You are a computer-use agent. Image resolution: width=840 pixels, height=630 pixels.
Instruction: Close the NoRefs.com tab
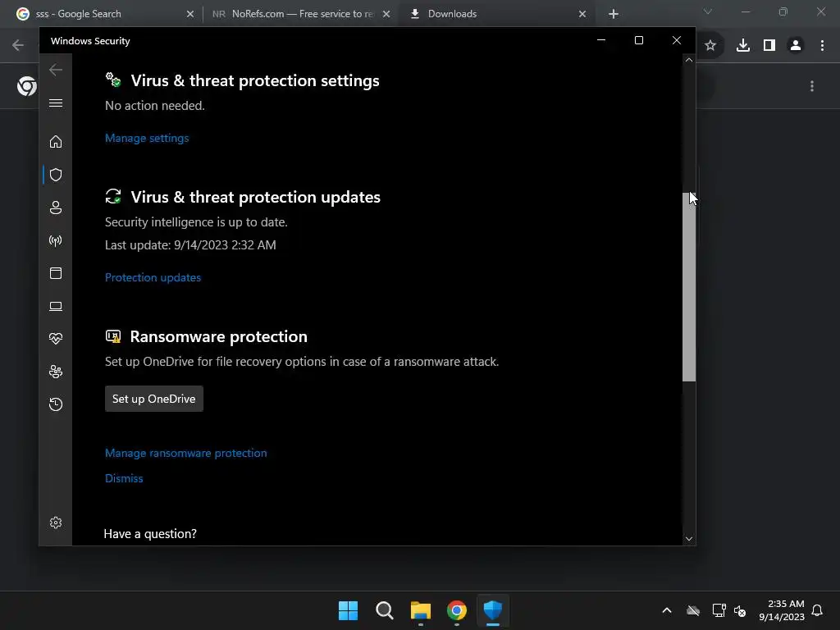tap(386, 14)
